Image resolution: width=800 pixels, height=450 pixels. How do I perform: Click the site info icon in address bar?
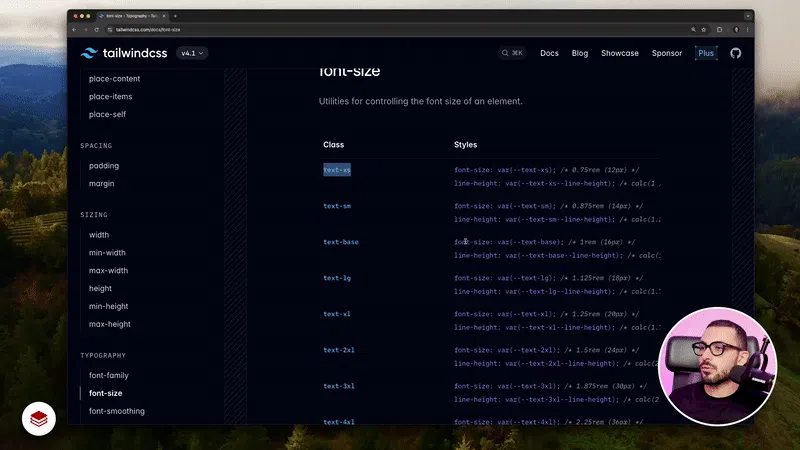point(110,30)
